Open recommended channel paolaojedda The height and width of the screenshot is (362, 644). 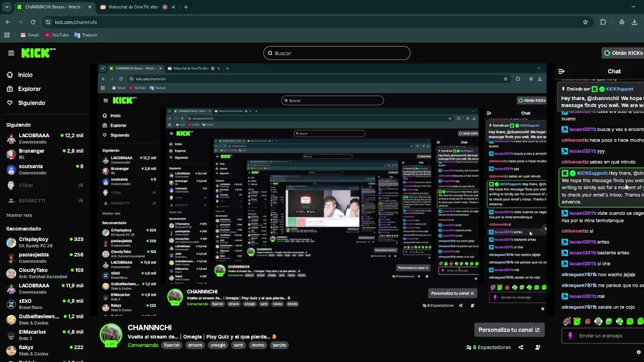[45, 258]
